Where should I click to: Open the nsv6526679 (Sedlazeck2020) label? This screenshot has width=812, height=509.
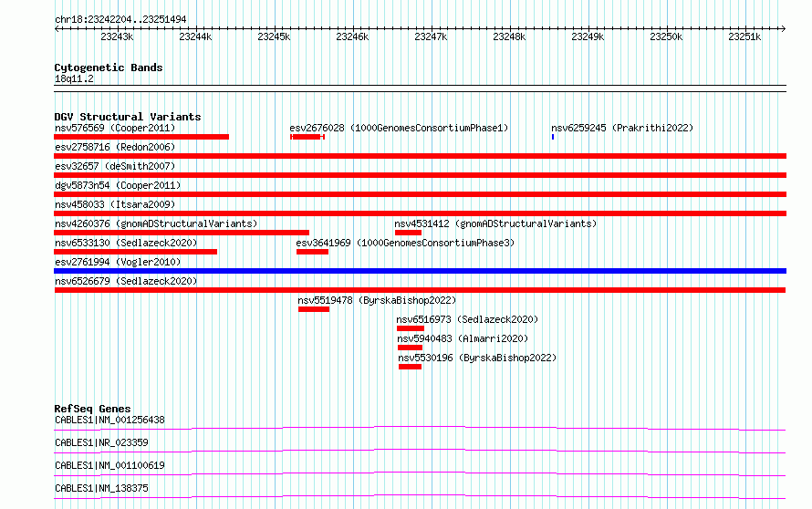pos(126,281)
